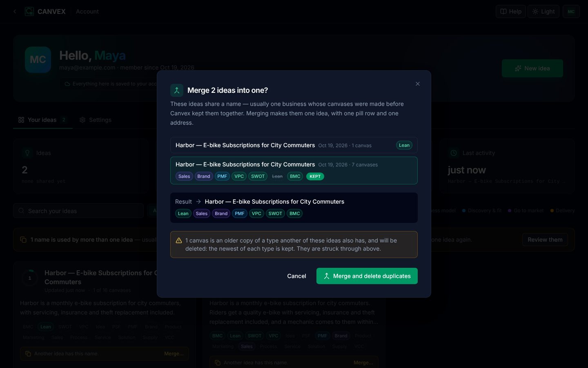This screenshot has width=588, height=368.
Task: Focus the Search your ideas field
Action: click(78, 211)
